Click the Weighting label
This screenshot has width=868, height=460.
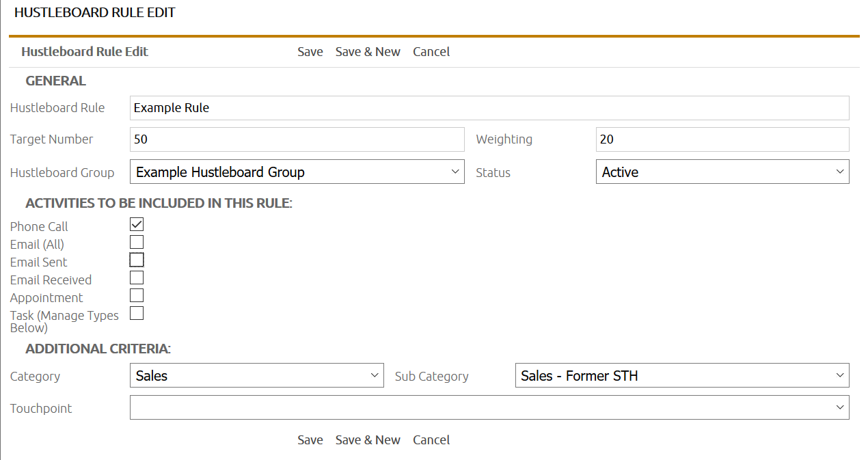504,139
